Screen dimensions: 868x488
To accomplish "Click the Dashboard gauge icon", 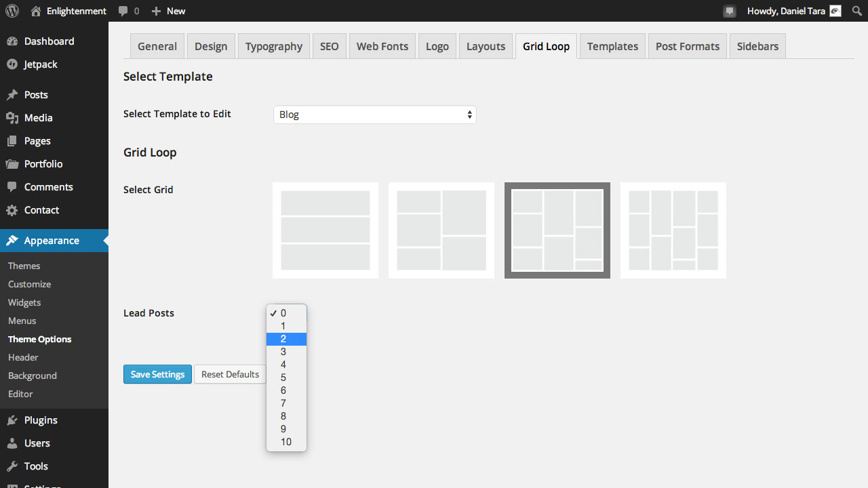I will point(12,41).
